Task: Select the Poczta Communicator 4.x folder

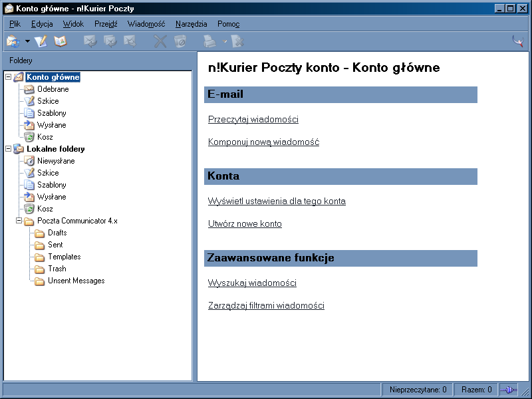Action: coord(77,221)
